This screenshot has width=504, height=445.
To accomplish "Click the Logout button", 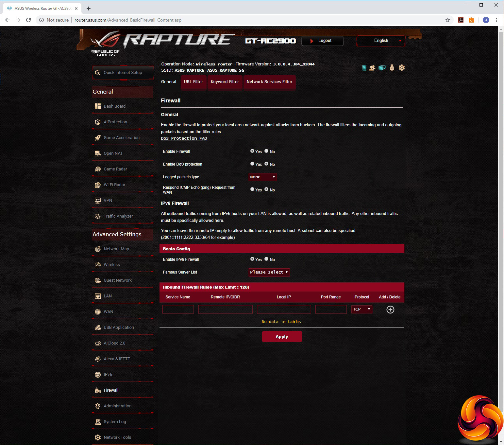I will tap(323, 41).
